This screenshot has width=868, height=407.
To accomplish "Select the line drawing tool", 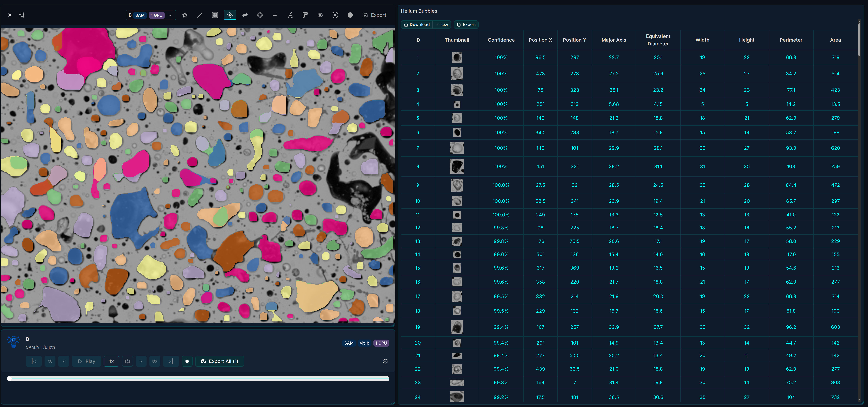I will tap(200, 15).
